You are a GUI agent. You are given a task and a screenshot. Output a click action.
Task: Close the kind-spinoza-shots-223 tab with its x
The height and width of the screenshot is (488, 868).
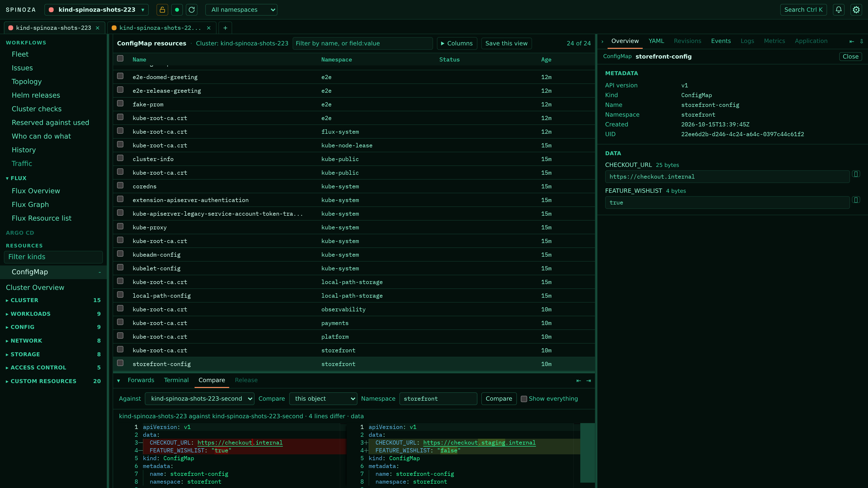pyautogui.click(x=98, y=28)
